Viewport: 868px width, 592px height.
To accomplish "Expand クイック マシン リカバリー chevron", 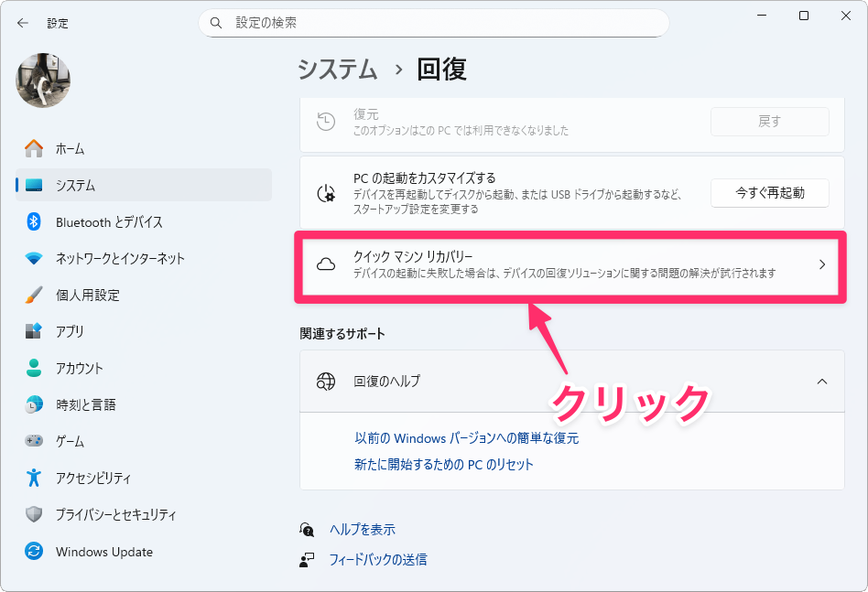I will (822, 264).
